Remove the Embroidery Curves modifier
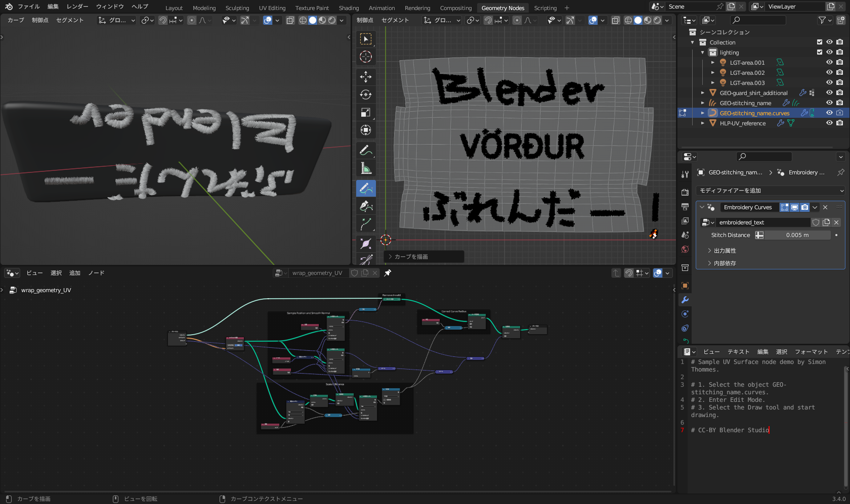This screenshot has width=850, height=504. pos(825,207)
